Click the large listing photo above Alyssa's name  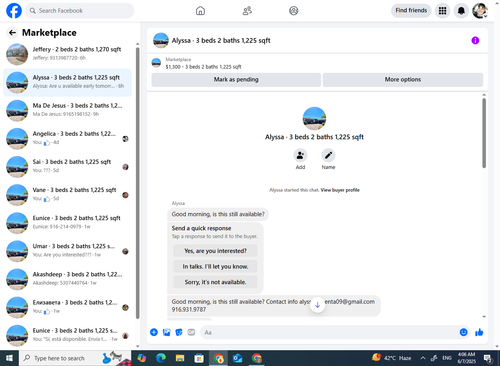(x=314, y=118)
